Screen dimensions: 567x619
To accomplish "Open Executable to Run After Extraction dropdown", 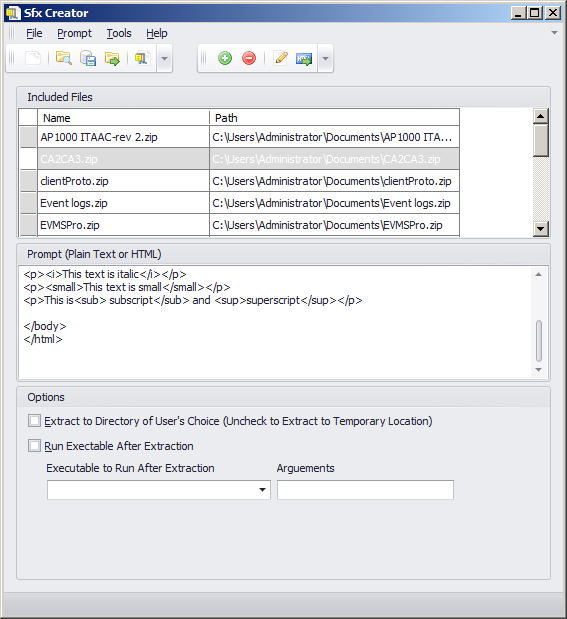I will [262, 490].
